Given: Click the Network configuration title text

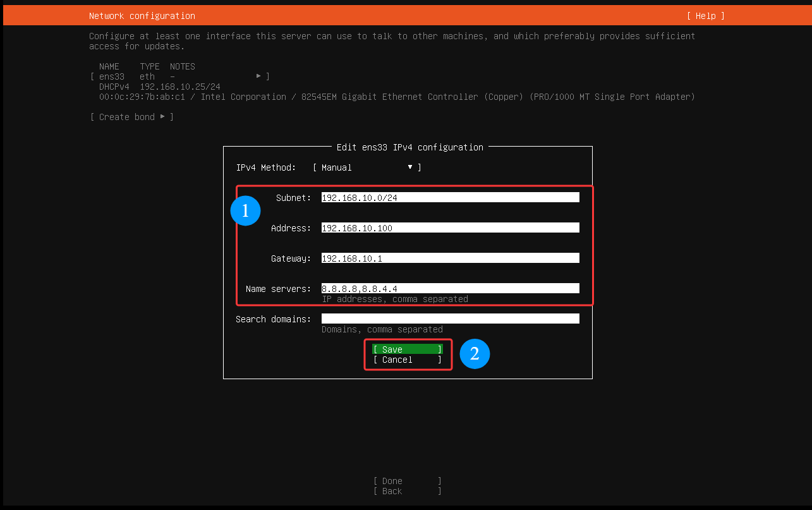Looking at the screenshot, I should 142,16.
